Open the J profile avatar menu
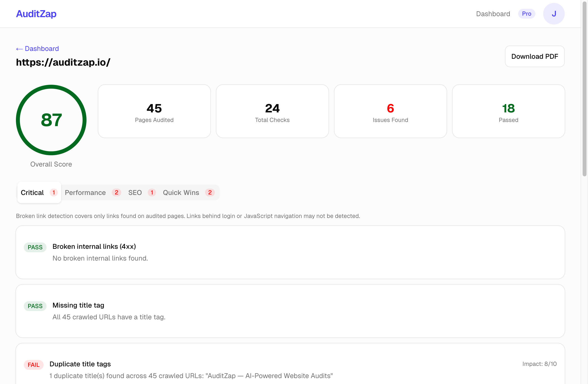The height and width of the screenshot is (384, 588). point(554,13)
